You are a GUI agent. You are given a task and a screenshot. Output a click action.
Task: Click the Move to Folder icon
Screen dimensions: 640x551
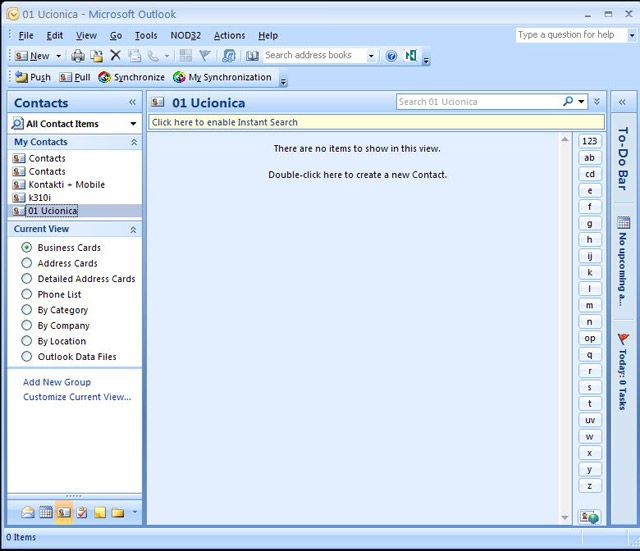point(97,56)
